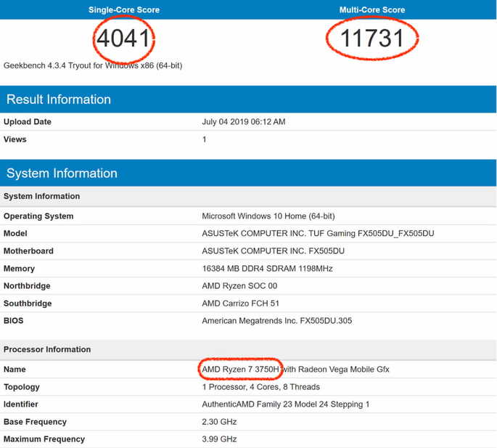This screenshot has height=448, width=497.
Task: Click the Upload Date label
Action: click(x=28, y=122)
